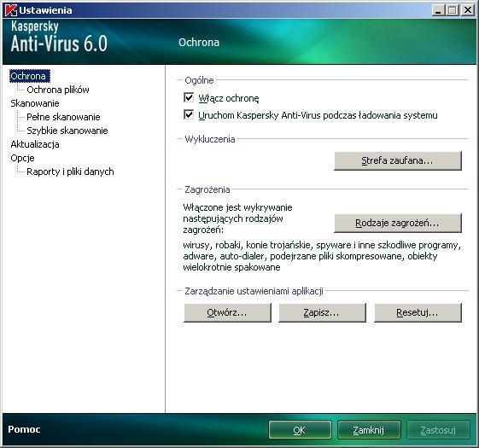Click the Resetuj button
Image resolution: width=479 pixels, height=448 pixels.
pos(418,312)
